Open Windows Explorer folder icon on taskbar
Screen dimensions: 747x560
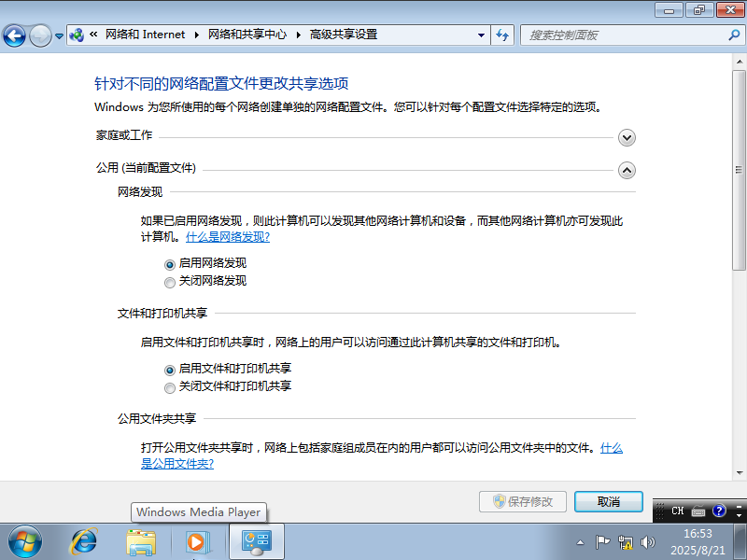tap(141, 542)
